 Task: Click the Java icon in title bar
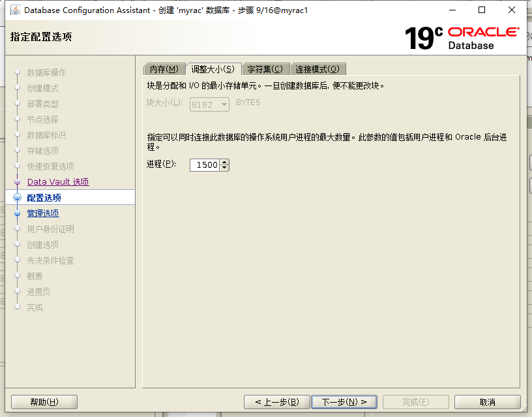point(15,10)
